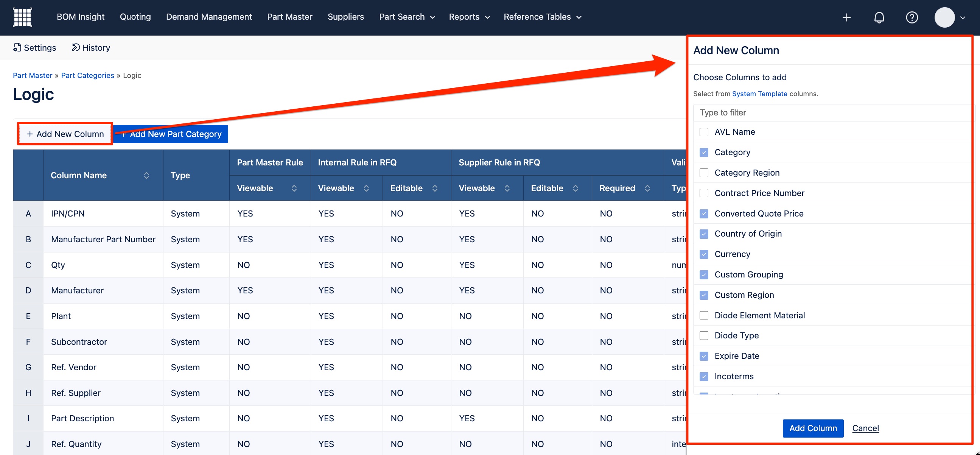
Task: Sort Internal Rule Viewable column
Action: 366,188
